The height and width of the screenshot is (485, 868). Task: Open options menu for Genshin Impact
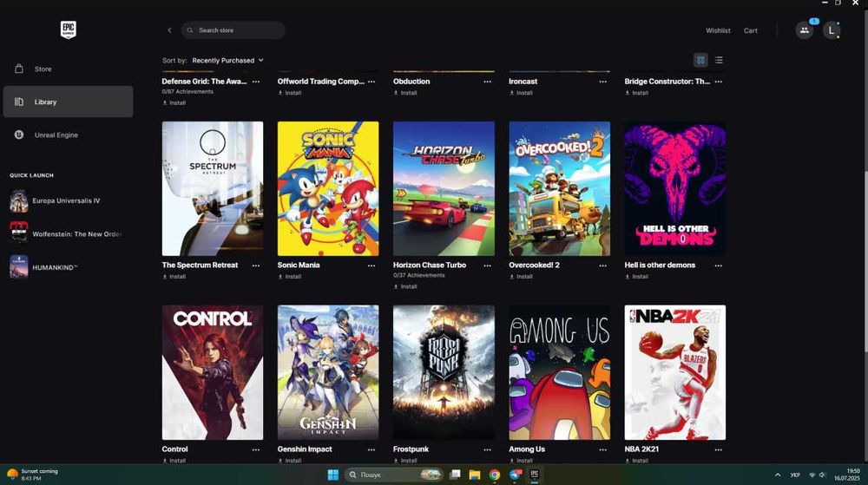372,450
